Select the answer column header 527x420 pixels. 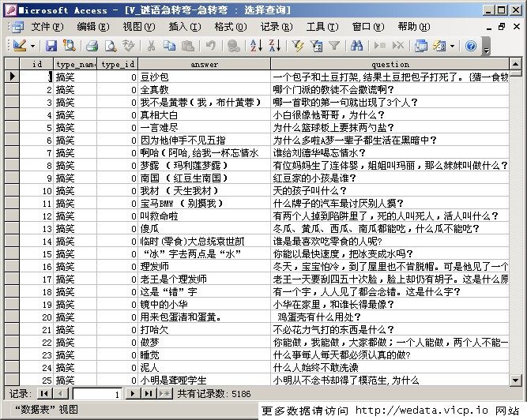tap(205, 64)
